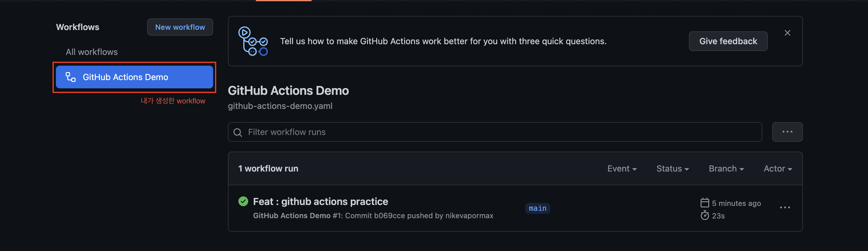Select All workflows in the sidebar
868x251 pixels.
tap(92, 52)
